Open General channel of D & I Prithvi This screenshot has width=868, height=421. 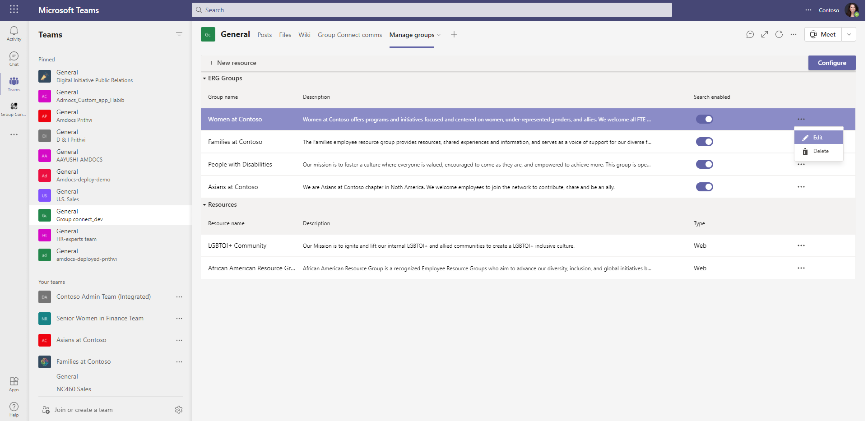[111, 136]
